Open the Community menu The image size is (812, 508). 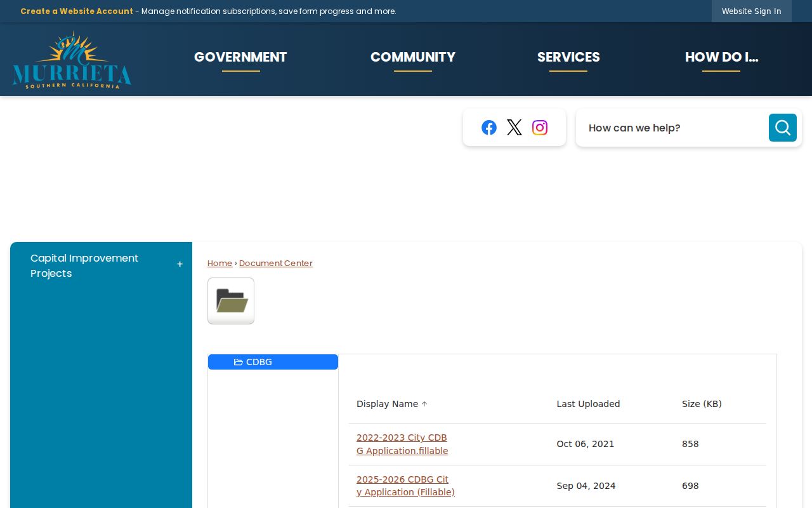click(x=413, y=57)
